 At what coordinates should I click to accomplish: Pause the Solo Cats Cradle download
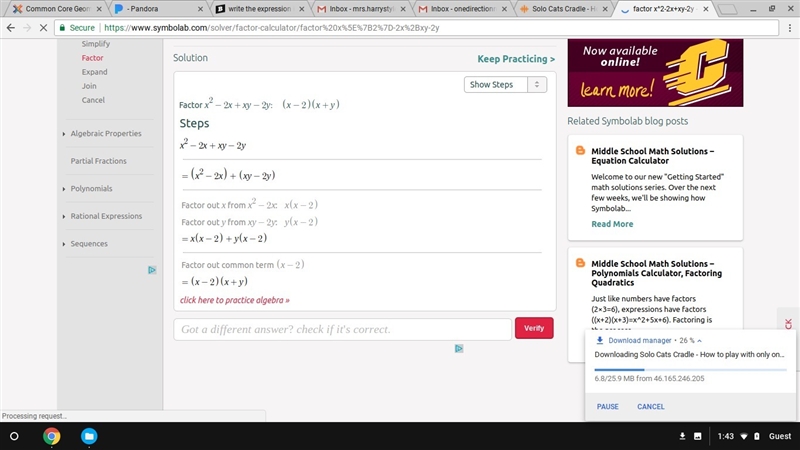[608, 407]
